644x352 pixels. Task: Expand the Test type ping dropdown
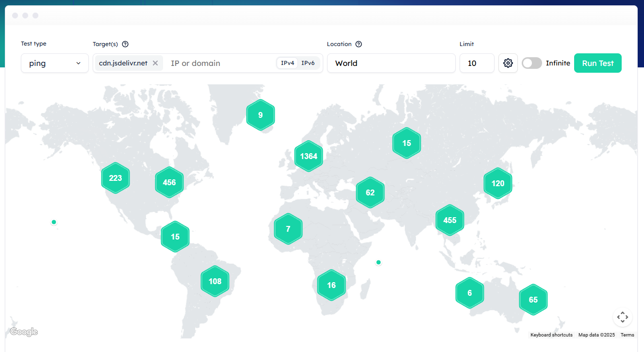coord(55,63)
